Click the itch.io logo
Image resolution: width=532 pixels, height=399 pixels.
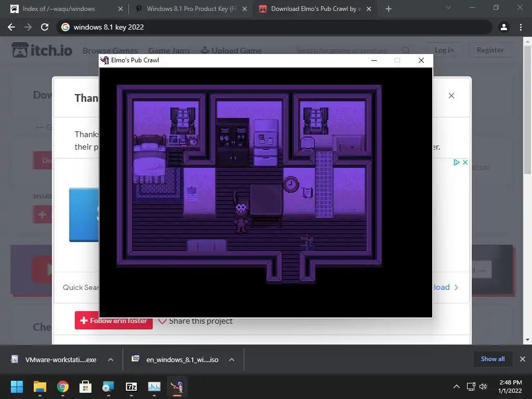pos(42,50)
